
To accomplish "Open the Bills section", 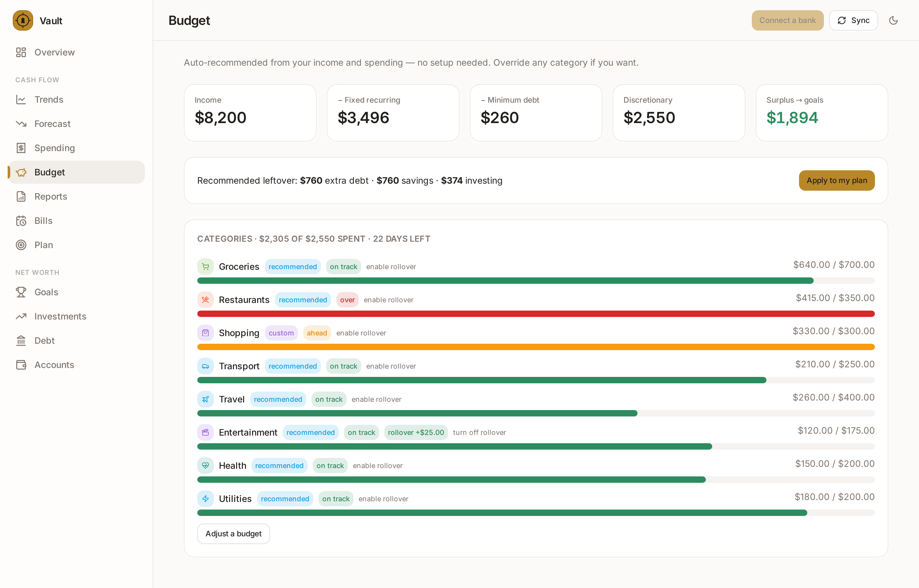I will (77, 221).
